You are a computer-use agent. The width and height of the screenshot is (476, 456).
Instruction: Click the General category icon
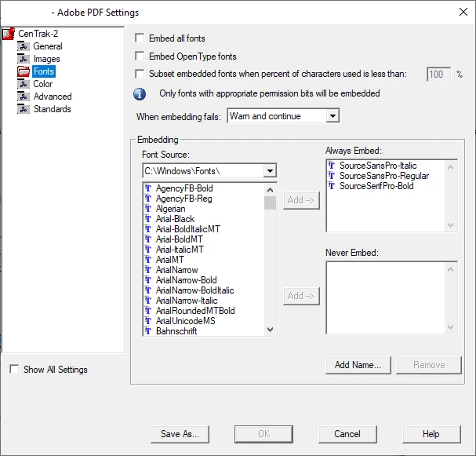click(24, 46)
